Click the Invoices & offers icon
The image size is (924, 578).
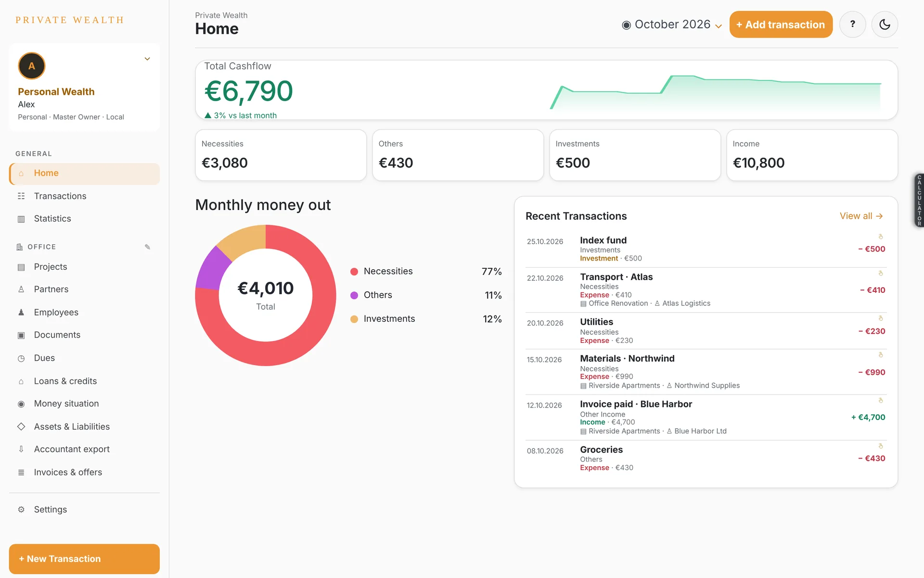click(21, 473)
